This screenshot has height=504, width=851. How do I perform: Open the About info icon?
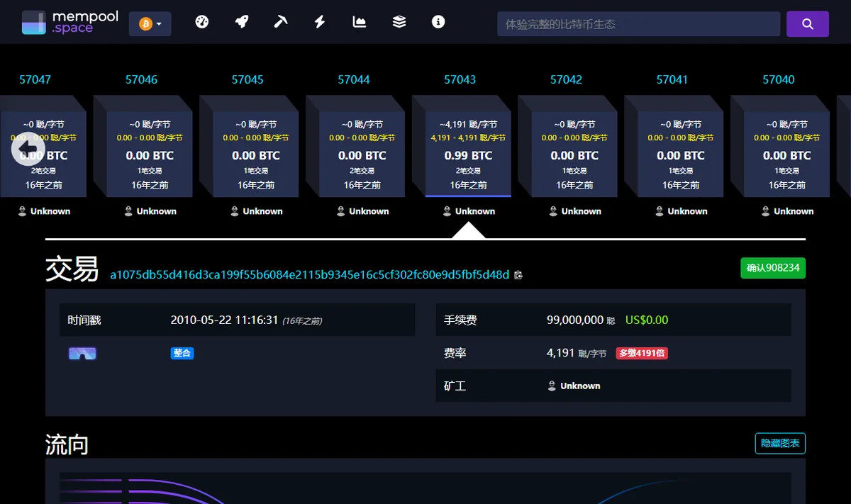pyautogui.click(x=438, y=22)
